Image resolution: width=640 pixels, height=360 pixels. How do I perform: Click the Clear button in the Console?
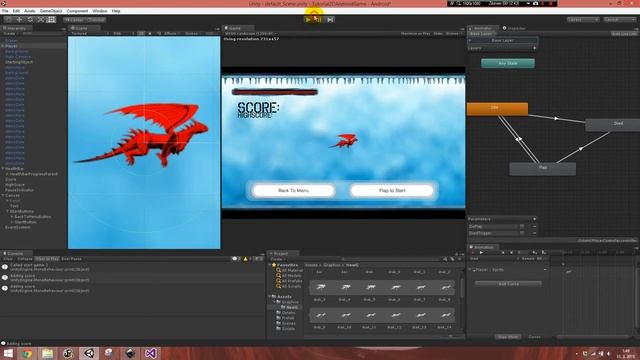pos(8,259)
